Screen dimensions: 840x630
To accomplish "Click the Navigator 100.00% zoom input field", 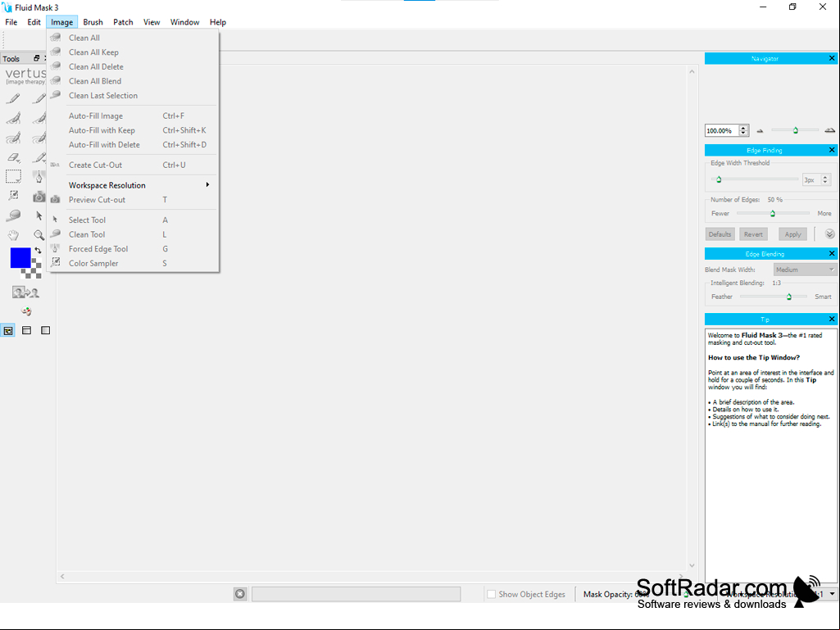I will [x=722, y=130].
